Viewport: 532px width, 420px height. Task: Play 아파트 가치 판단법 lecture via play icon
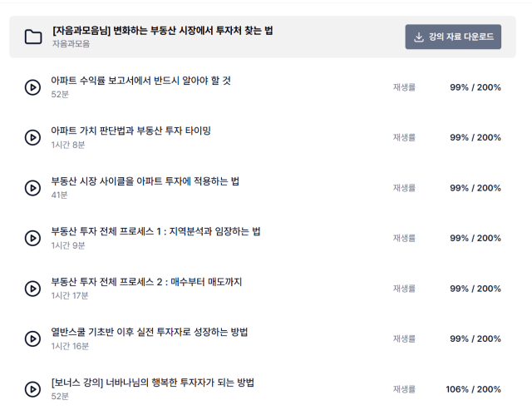tap(33, 137)
